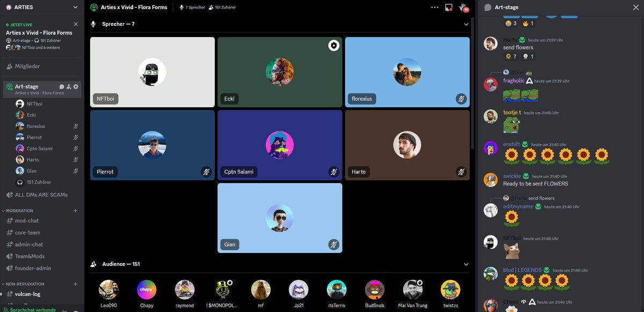Viewport: 644px width, 312px height.
Task: Click the pop-out stage window icon
Action: (449, 8)
